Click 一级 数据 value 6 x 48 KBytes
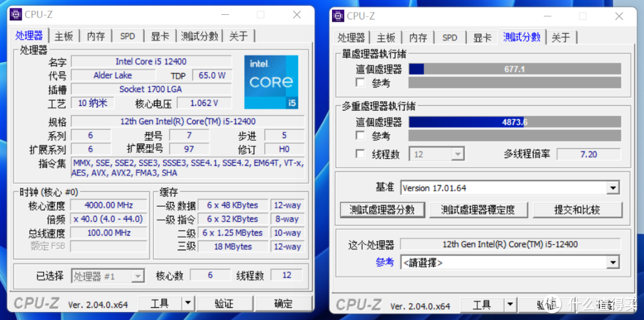Viewport: 644px width, 320px height. point(233,205)
